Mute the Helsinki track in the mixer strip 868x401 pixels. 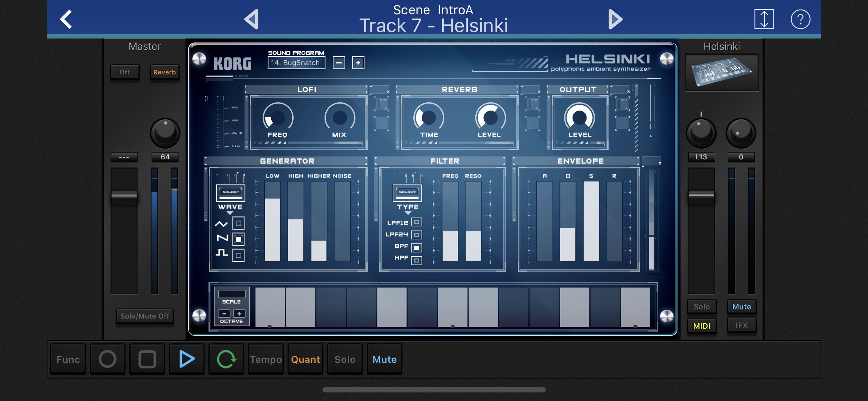pos(742,307)
